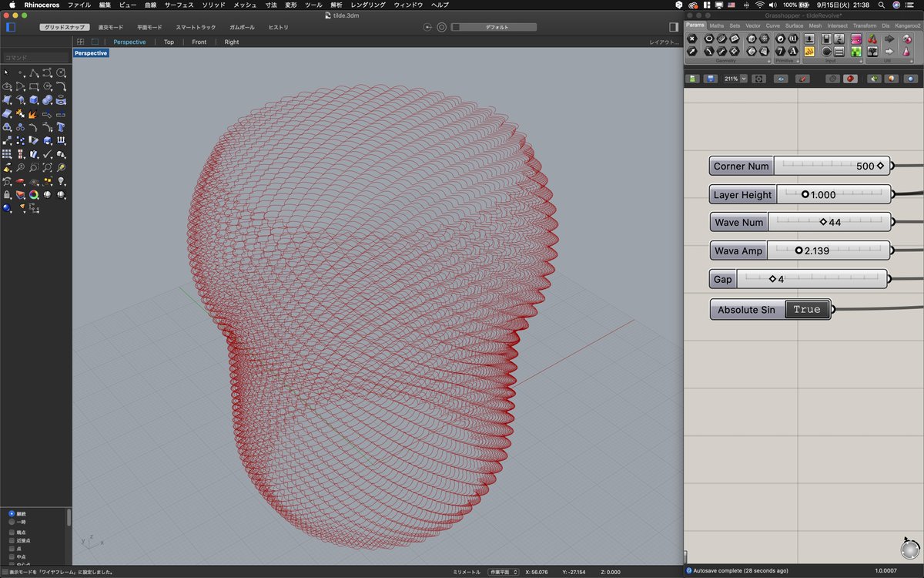This screenshot has height=578, width=924.
Task: Select the explode tool in Rhino's toolbar
Action: tap(34, 113)
